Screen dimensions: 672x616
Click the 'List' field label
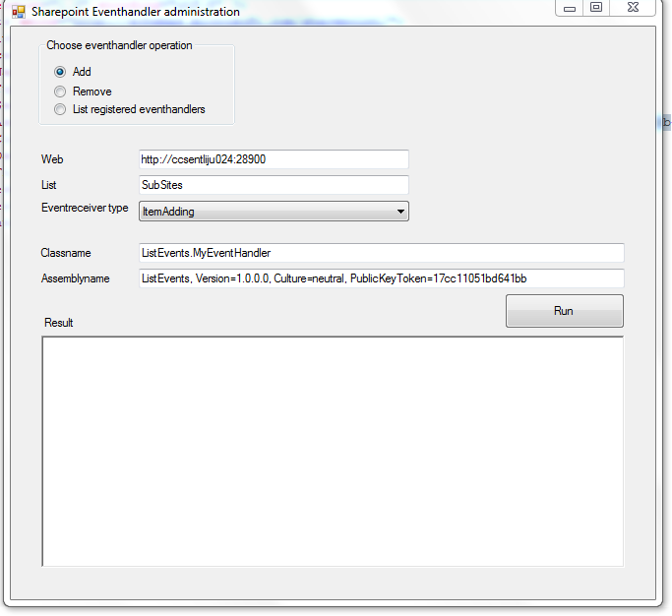49,185
